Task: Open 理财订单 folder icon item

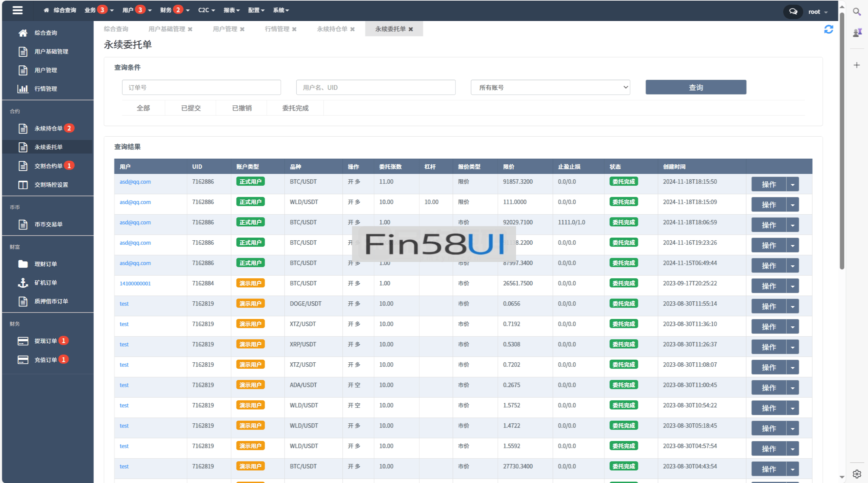Action: pos(23,264)
